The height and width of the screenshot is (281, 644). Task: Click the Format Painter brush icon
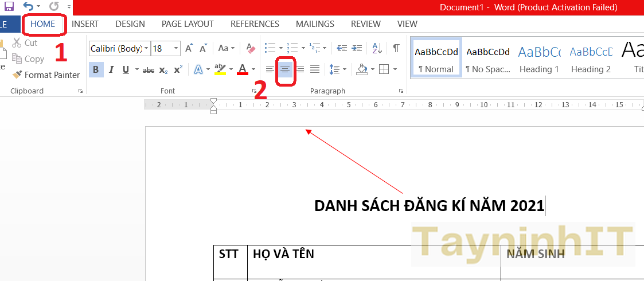(x=17, y=75)
